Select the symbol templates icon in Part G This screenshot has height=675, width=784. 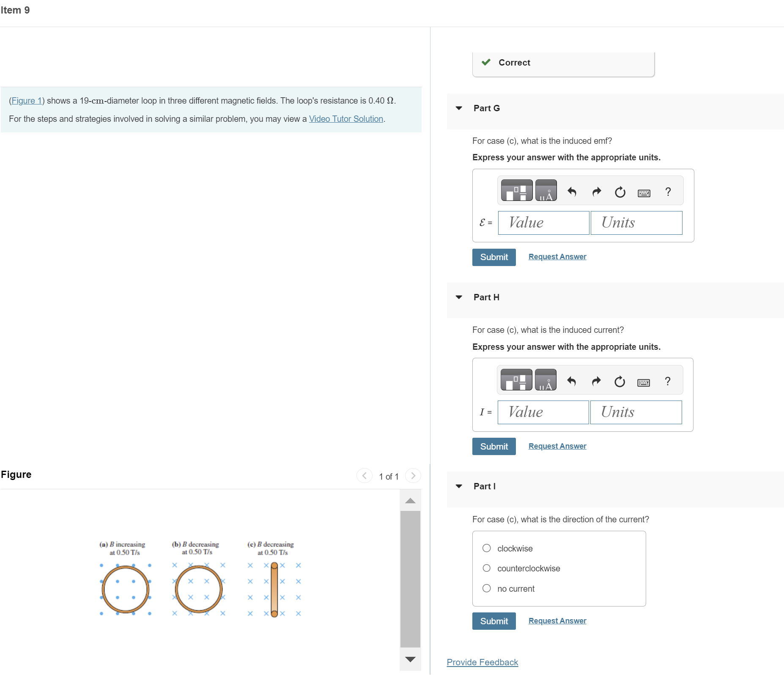(x=516, y=190)
